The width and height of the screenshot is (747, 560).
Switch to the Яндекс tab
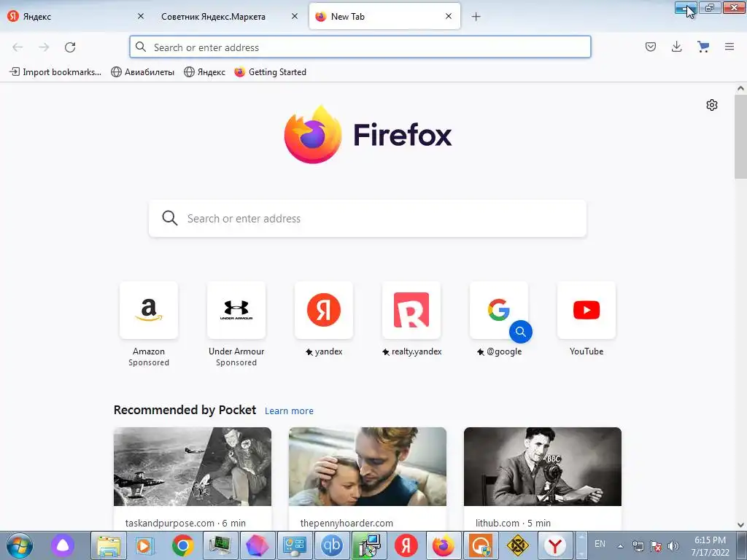click(x=75, y=16)
